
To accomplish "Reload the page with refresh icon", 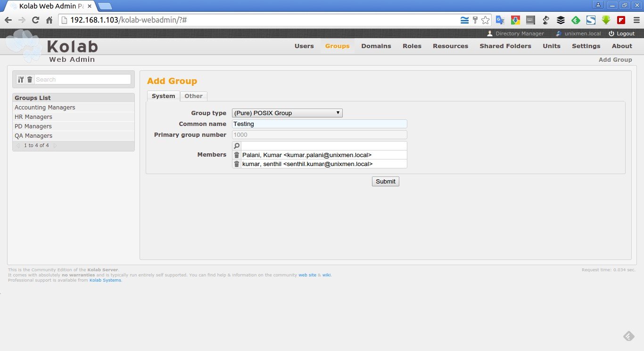I will tap(35, 20).
